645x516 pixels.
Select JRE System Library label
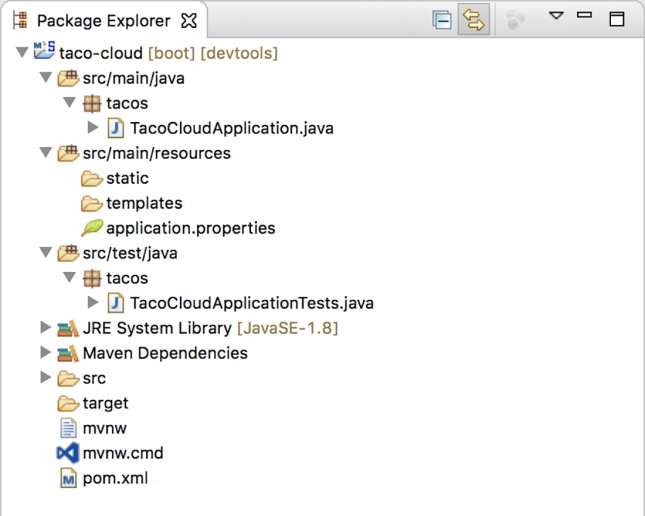(x=157, y=328)
